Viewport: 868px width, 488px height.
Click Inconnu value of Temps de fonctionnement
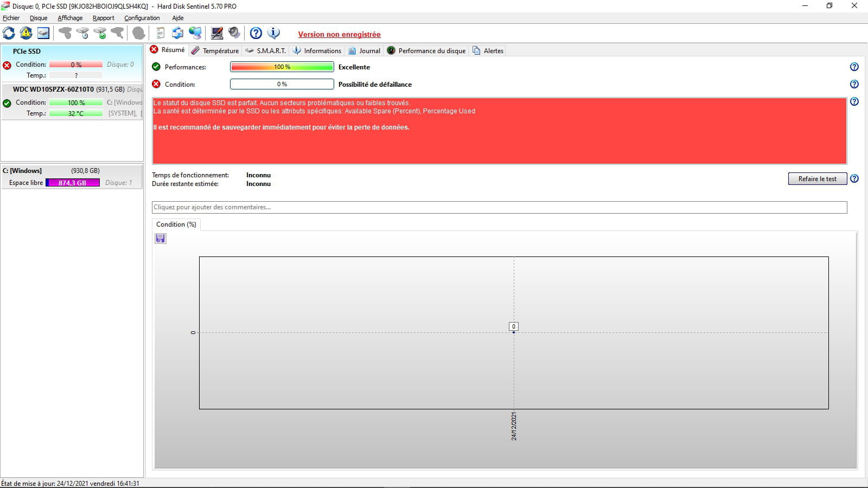click(x=258, y=175)
